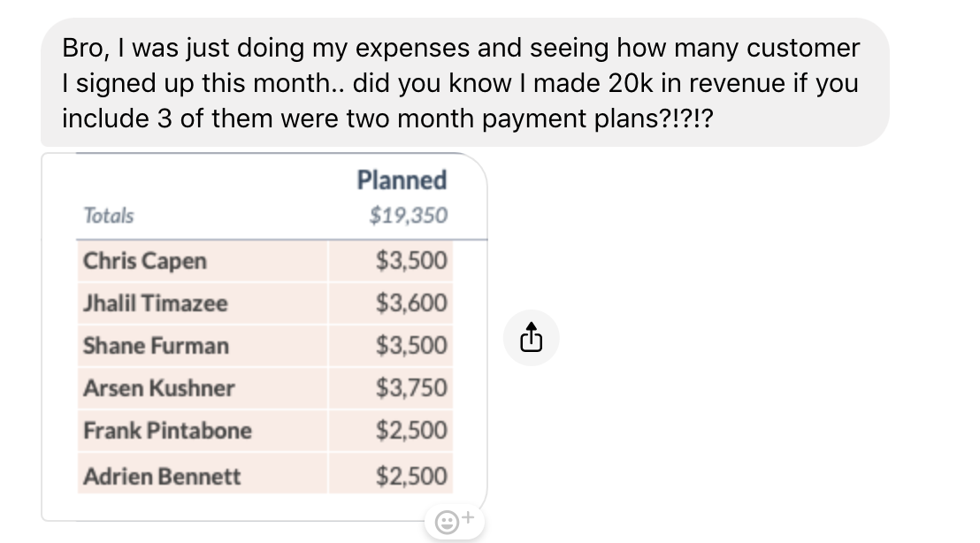
Task: Click the $3,600 amount for Jhalil
Action: (x=411, y=303)
